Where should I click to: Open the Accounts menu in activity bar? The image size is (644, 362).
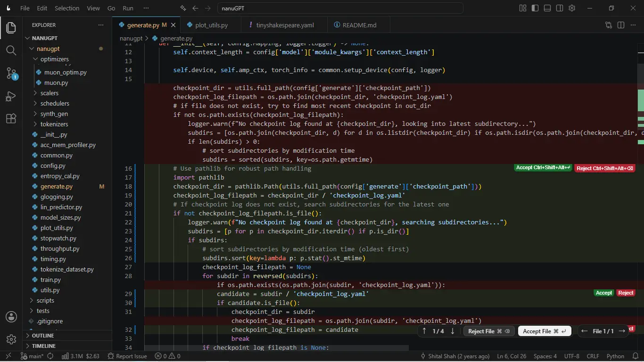click(11, 317)
